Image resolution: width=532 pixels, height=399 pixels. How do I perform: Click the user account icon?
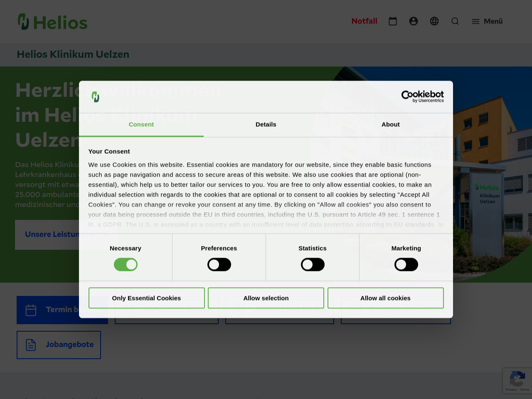(414, 21)
